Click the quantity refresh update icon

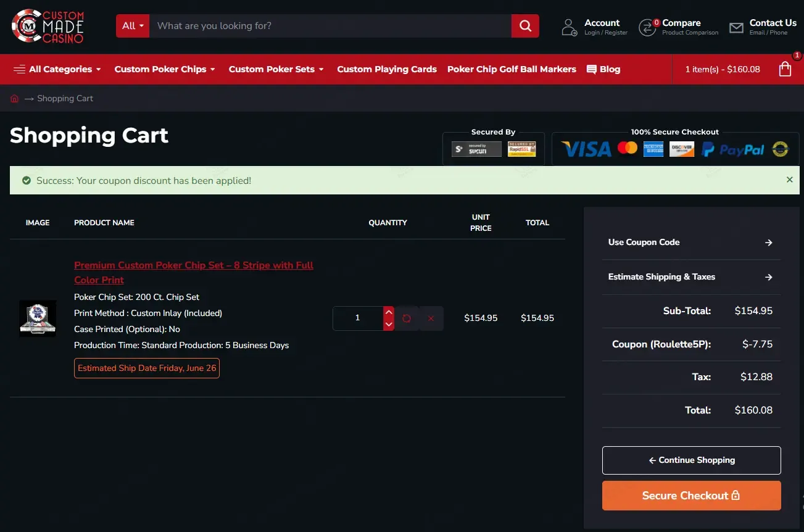tap(407, 318)
